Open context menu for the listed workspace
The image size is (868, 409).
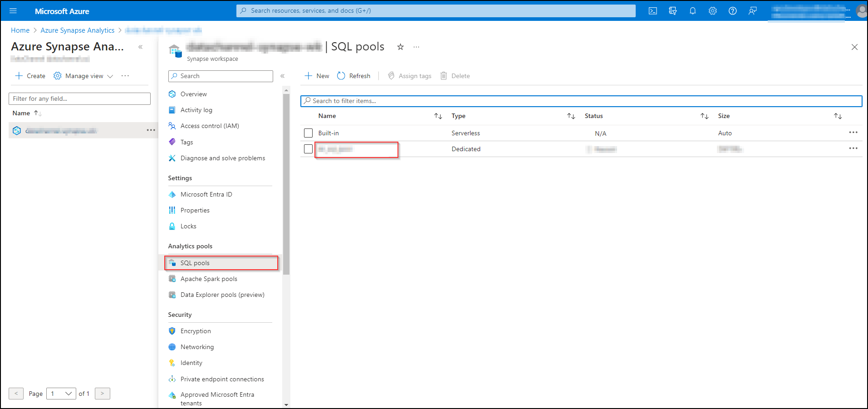[151, 130]
